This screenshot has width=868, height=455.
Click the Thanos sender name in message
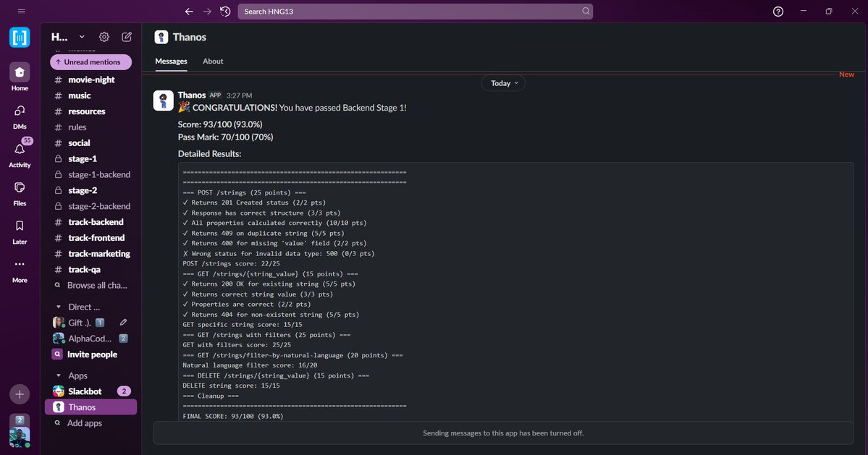coord(192,95)
